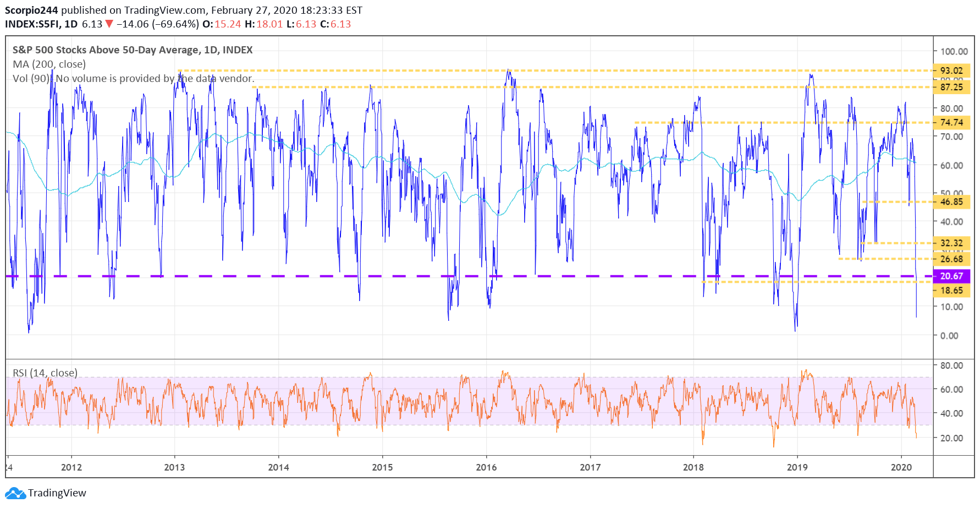
Task: Click the 2013 label on time axis
Action: point(175,468)
